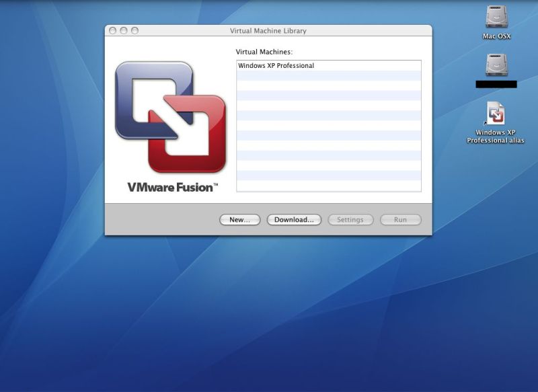The width and height of the screenshot is (538, 392).
Task: Click the Run button
Action: [x=400, y=220]
